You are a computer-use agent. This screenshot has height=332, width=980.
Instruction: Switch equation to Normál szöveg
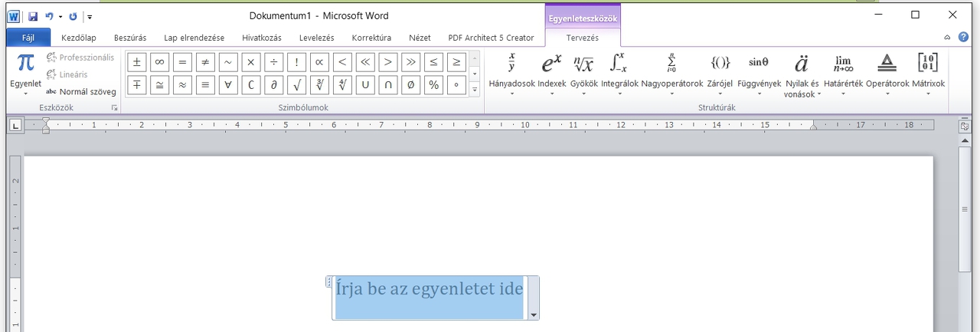point(81,91)
